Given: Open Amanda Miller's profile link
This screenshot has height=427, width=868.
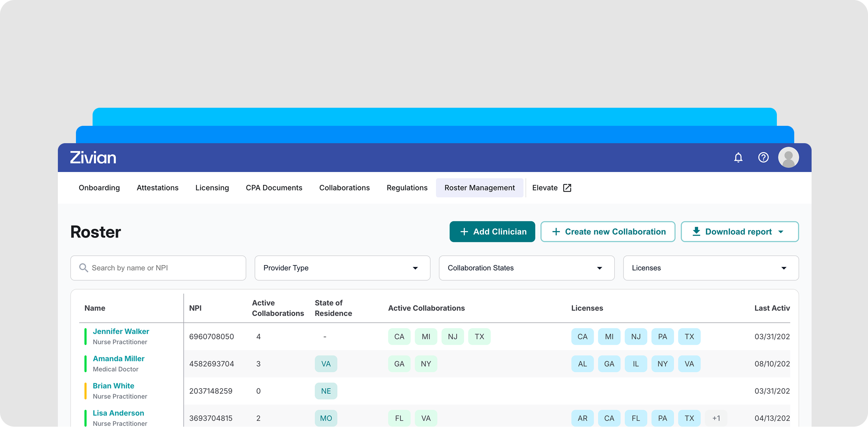Looking at the screenshot, I should click(119, 359).
